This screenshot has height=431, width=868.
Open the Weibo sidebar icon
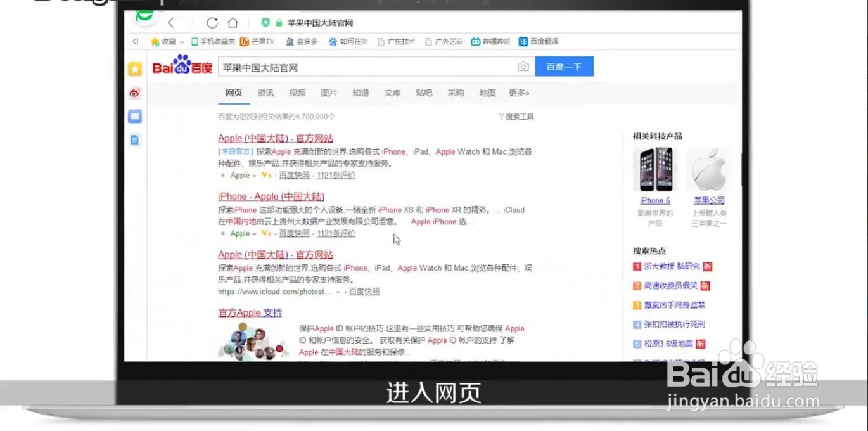click(135, 93)
